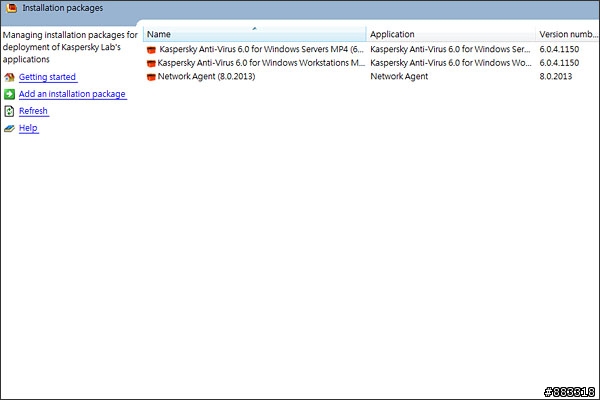Click the Help book icon
Viewport: 600px width, 400px height.
(9, 128)
